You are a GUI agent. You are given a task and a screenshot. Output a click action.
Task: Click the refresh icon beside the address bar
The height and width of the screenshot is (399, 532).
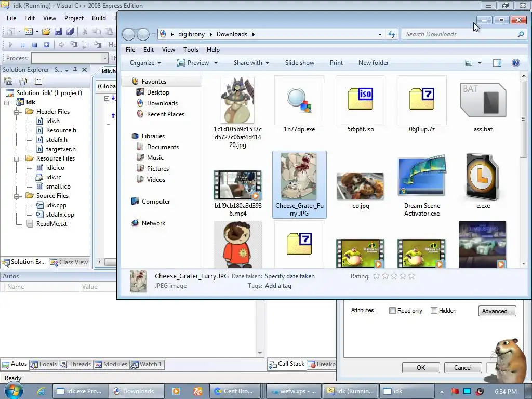click(x=392, y=34)
